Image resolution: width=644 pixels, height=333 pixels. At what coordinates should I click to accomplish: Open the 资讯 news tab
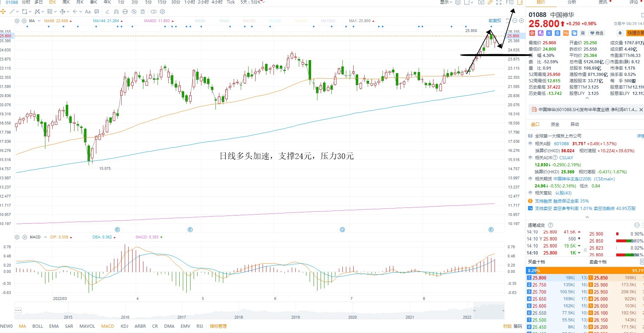coord(603,2)
